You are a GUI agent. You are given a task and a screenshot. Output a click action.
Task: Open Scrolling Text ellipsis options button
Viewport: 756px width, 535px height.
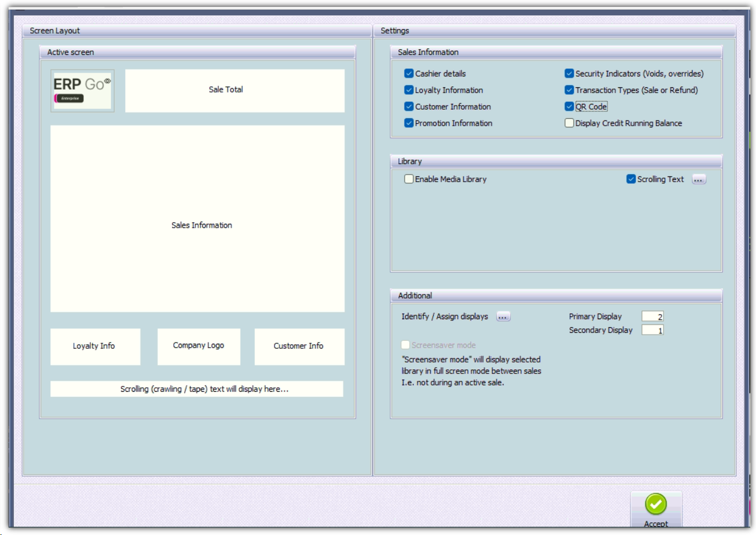coord(698,179)
